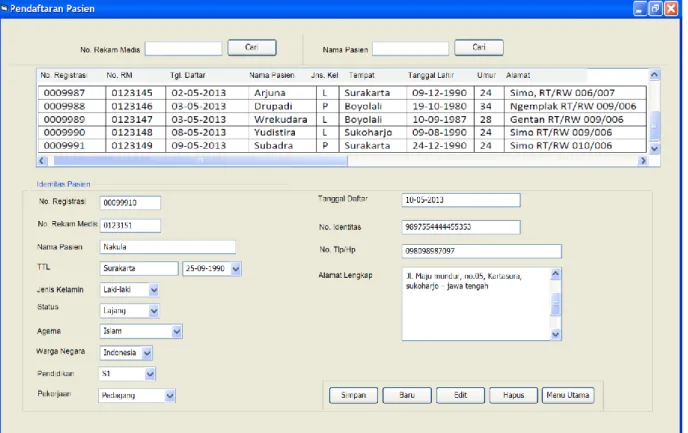This screenshot has height=433, width=688.
Task: Click address cell Ngemplak RT/RW 009/006
Action: click(573, 106)
